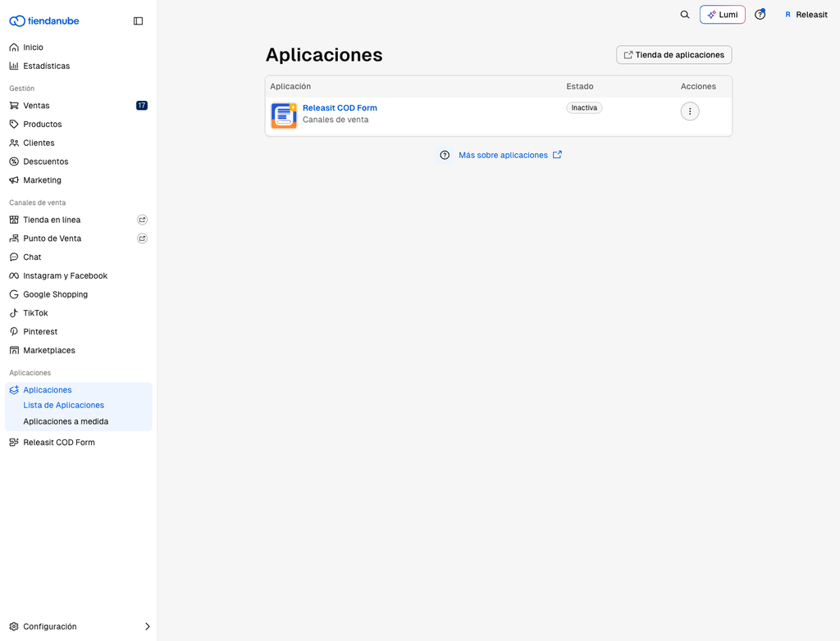Open the help question mark icon in header
Viewport: 840px width, 641px height.
point(760,15)
